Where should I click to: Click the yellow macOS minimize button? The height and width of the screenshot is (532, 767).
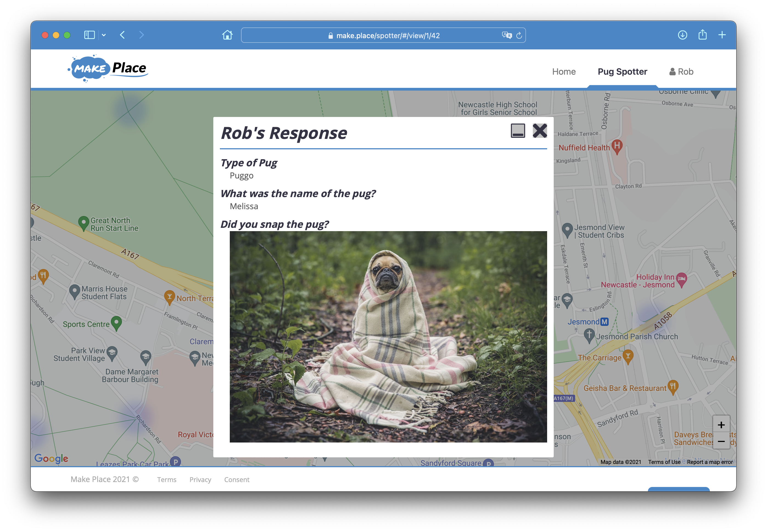point(56,35)
